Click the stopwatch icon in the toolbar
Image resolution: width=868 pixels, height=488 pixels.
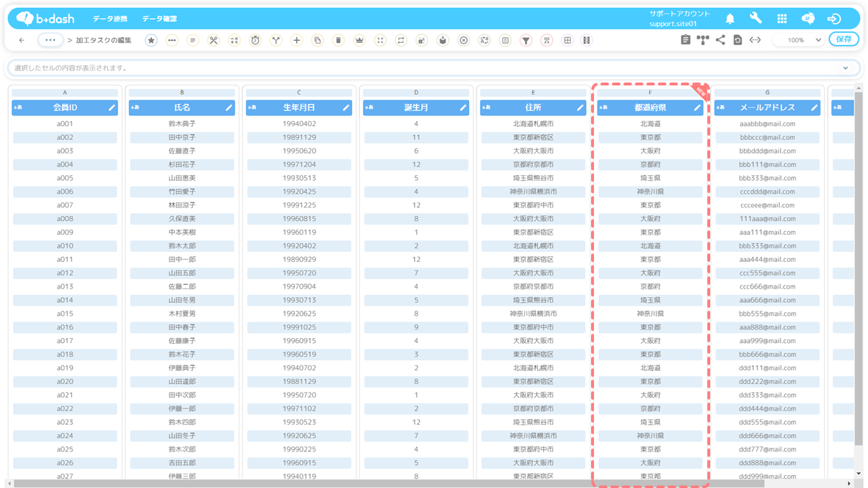255,40
